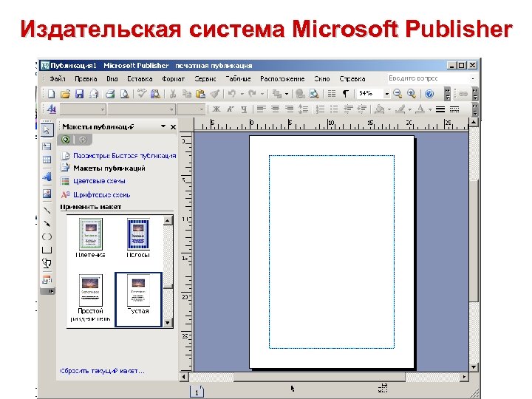Pick the Fill Color paint bucket swatch
The width and height of the screenshot is (532, 399).
[381, 109]
